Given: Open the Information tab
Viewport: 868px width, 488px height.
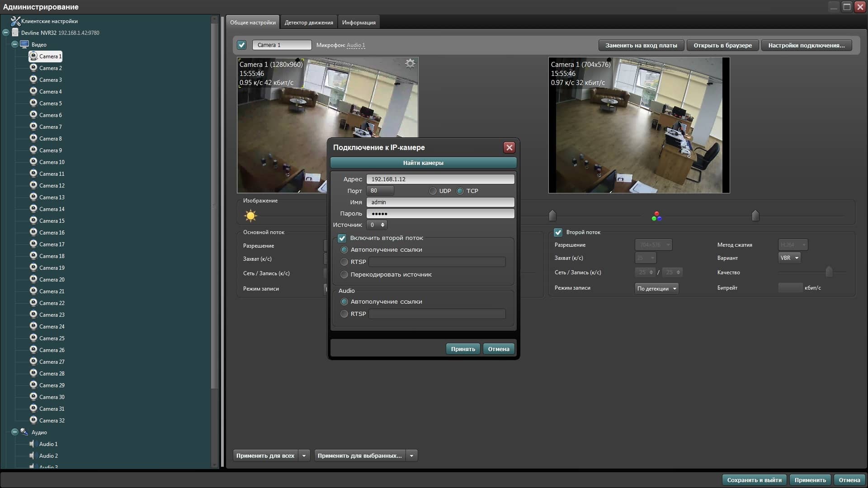Looking at the screenshot, I should click(x=359, y=23).
